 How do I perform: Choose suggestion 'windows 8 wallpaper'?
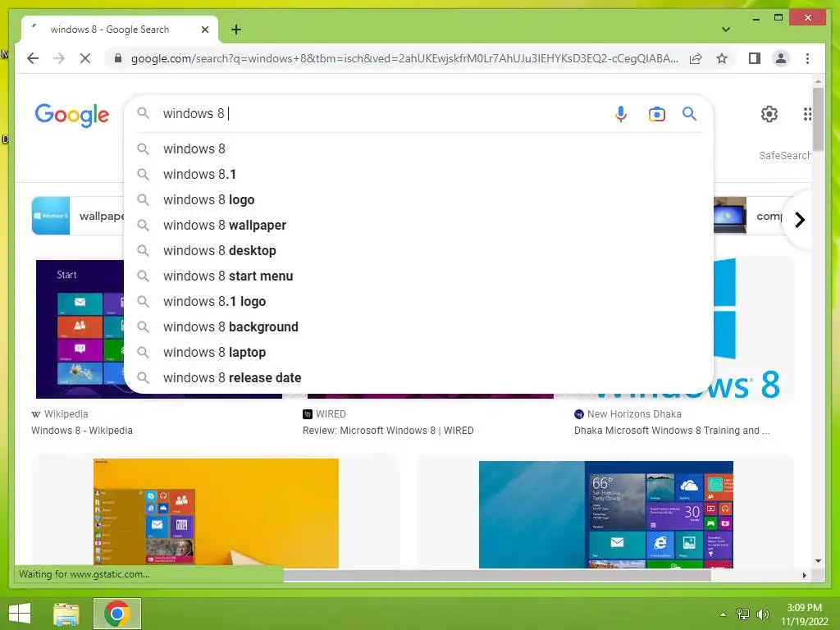coord(419,225)
